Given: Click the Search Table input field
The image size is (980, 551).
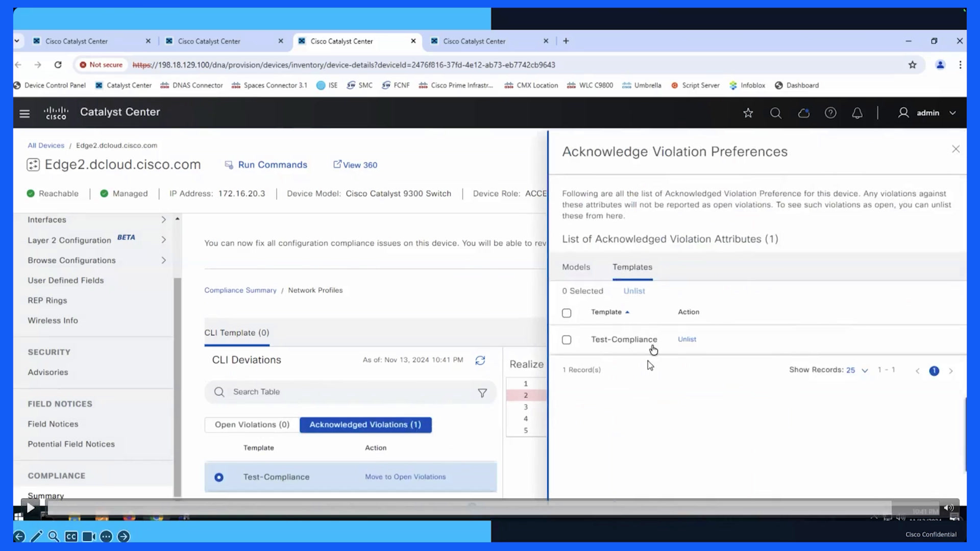Looking at the screenshot, I should [x=351, y=392].
